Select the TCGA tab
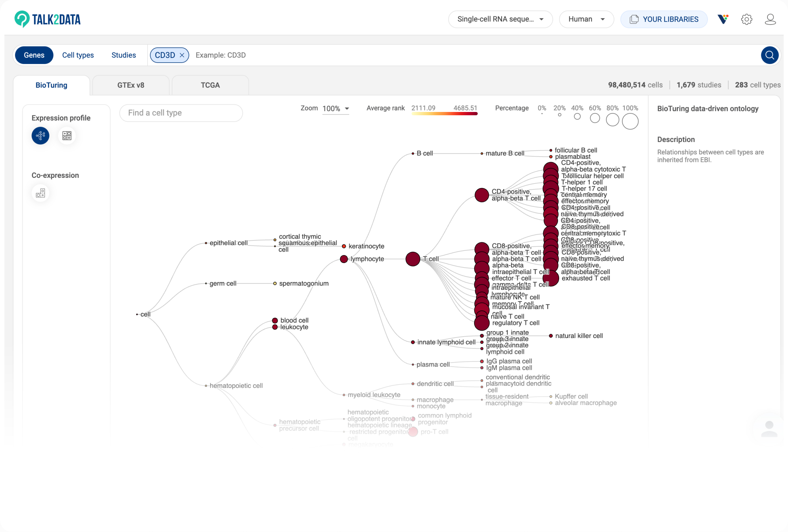The height and width of the screenshot is (532, 788). 210,85
